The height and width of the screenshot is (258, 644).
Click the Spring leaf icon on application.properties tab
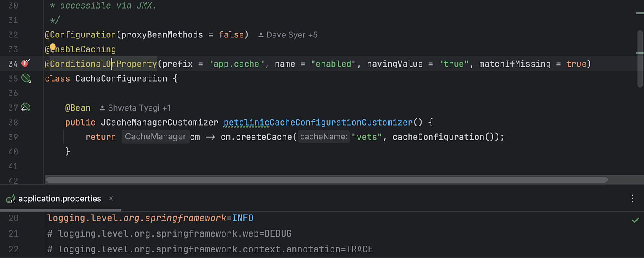point(11,199)
